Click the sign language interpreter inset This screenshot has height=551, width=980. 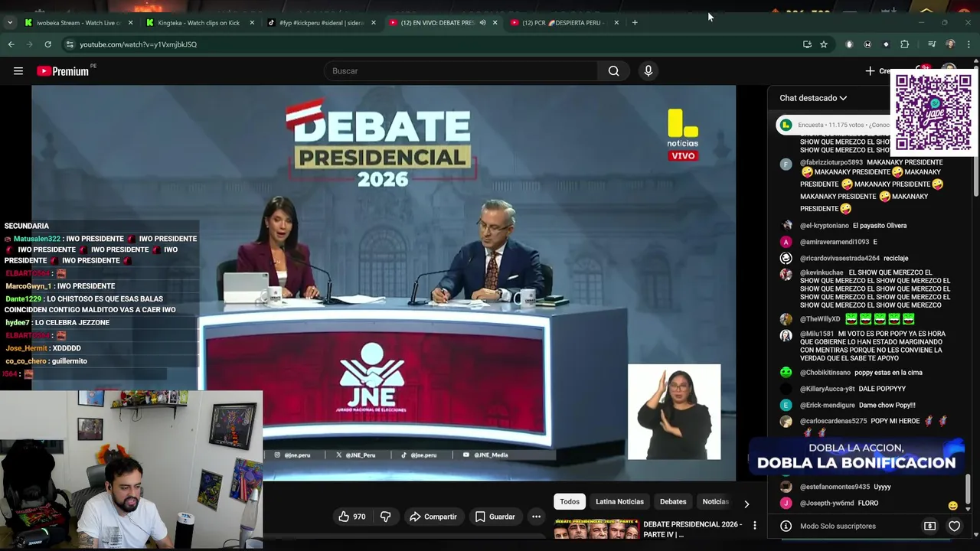[x=674, y=412]
